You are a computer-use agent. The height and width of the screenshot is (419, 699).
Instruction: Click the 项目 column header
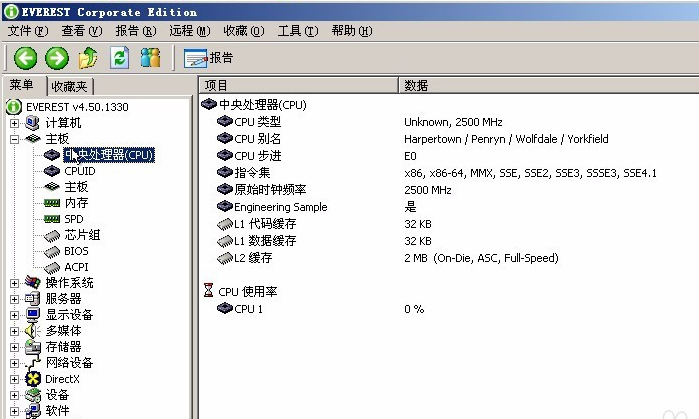298,85
